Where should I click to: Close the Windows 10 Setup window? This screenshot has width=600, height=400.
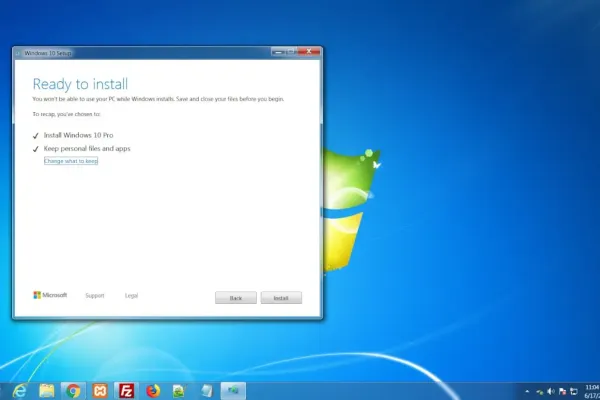(x=309, y=51)
